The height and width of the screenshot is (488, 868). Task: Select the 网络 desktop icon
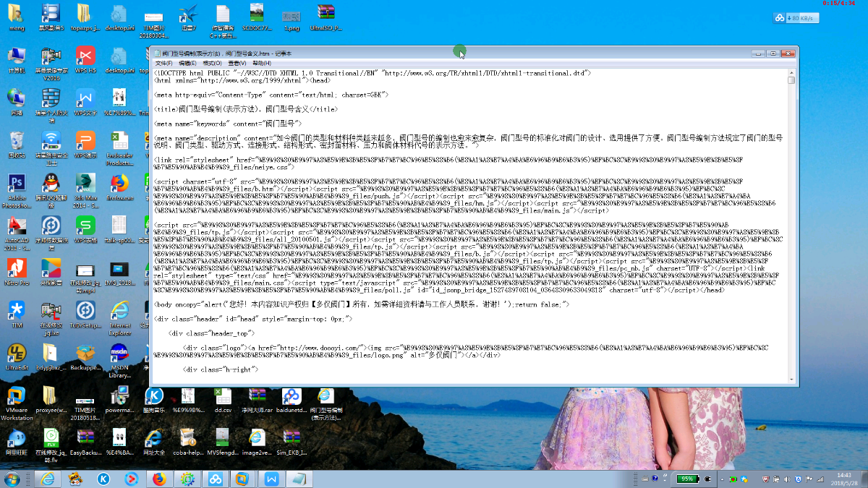(x=16, y=102)
